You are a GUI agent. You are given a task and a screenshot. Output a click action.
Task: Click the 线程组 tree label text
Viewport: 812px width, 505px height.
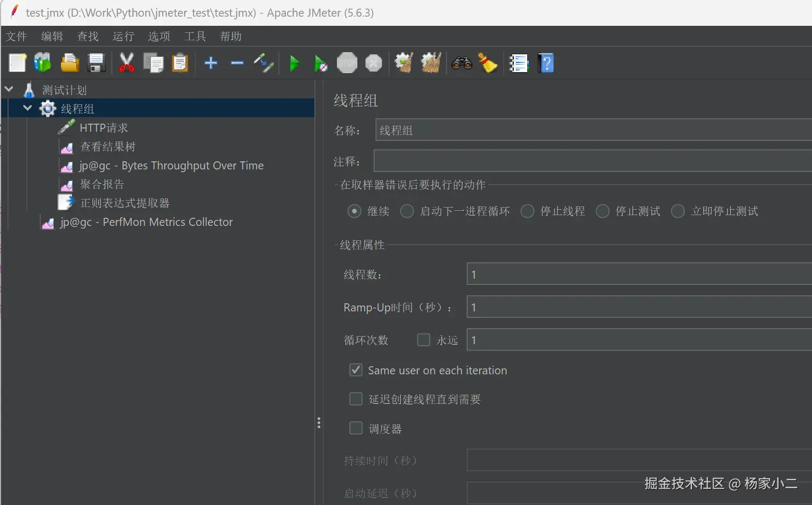point(77,109)
